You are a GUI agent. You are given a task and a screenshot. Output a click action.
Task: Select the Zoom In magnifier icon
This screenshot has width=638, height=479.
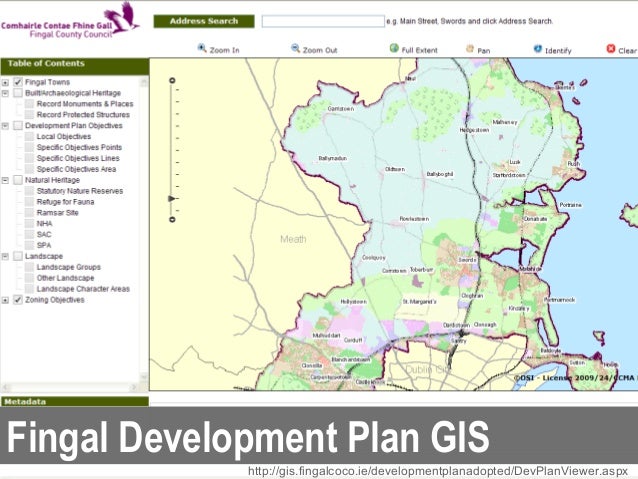pyautogui.click(x=202, y=48)
